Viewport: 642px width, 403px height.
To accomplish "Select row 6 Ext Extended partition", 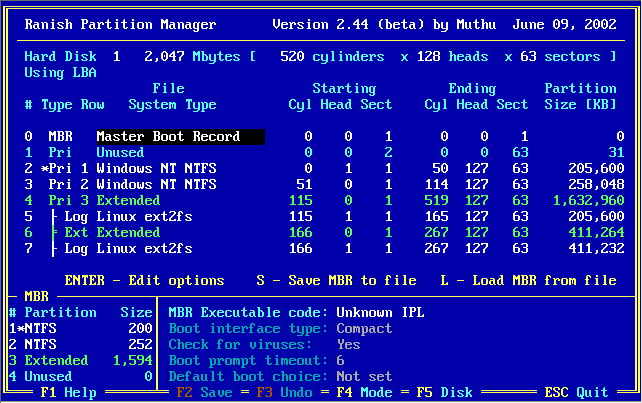I will coord(324,232).
